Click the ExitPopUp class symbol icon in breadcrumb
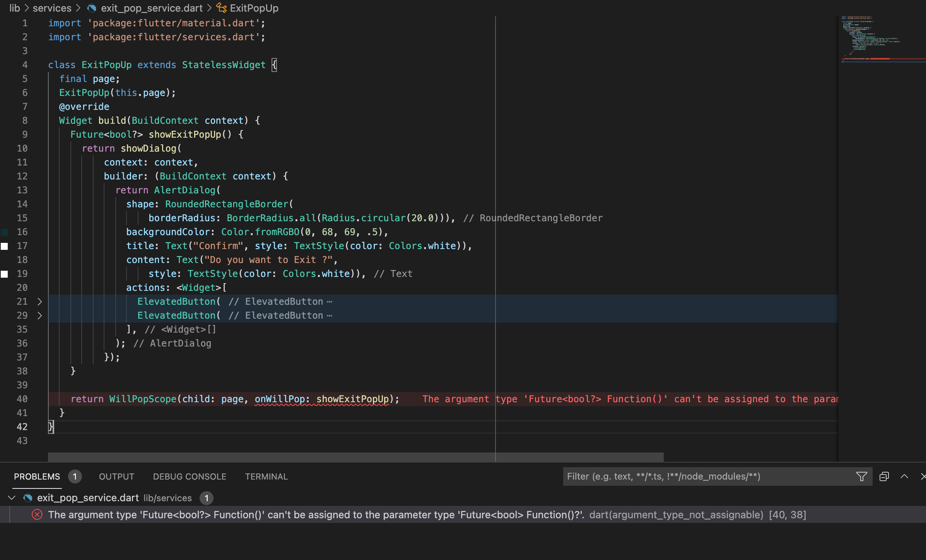Screen dimensions: 926x560 (221, 8)
